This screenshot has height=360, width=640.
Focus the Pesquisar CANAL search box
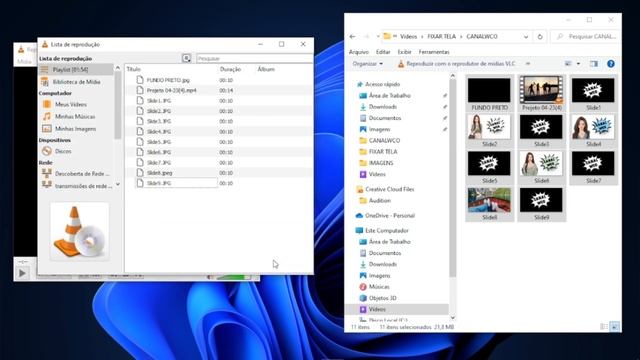click(x=586, y=37)
